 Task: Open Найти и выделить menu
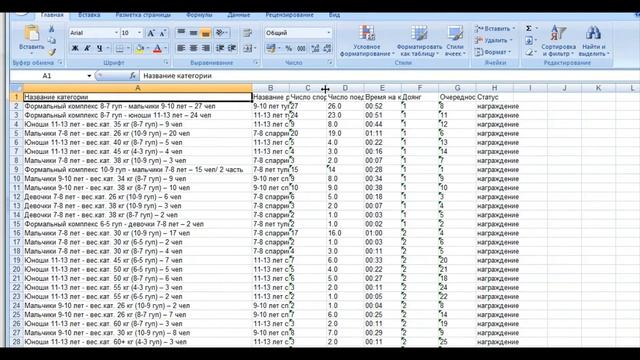pos(593,40)
